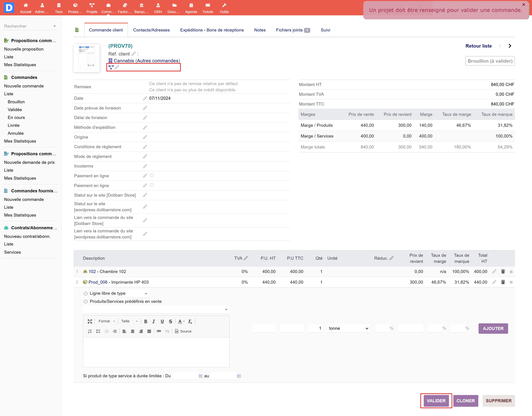Open the predefined product selection combo box
Viewport: 532px width, 416px height.
click(156, 309)
